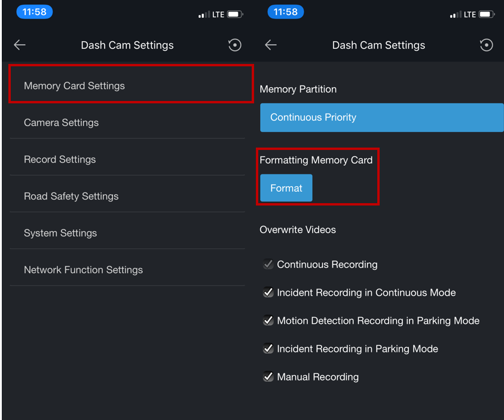Tap reset icon on left settings header
Viewport: 504px width, 420px height.
(x=234, y=45)
